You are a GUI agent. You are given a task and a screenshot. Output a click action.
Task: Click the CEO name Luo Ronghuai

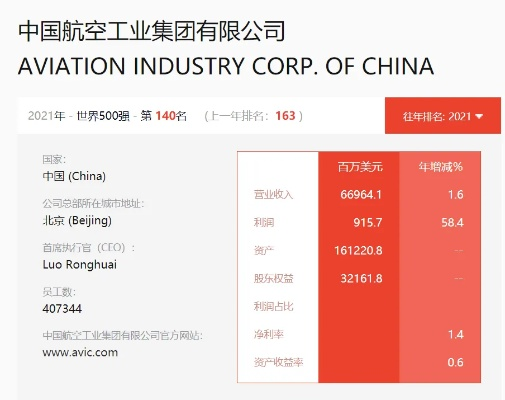[80, 265]
